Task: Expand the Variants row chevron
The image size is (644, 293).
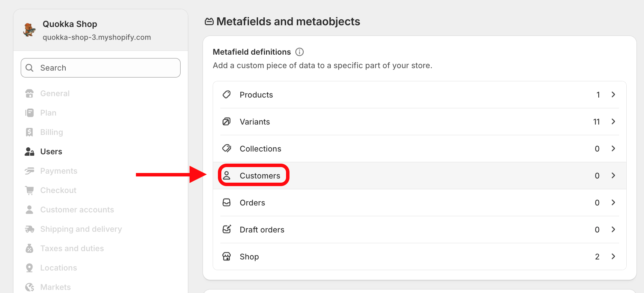Action: click(x=613, y=121)
